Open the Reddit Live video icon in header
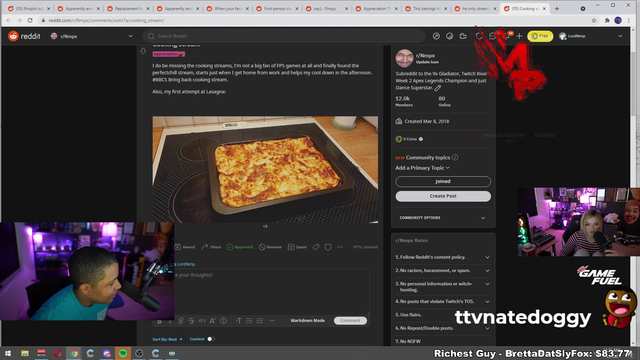Image resolution: width=640 pixels, height=360 pixels. tap(463, 36)
